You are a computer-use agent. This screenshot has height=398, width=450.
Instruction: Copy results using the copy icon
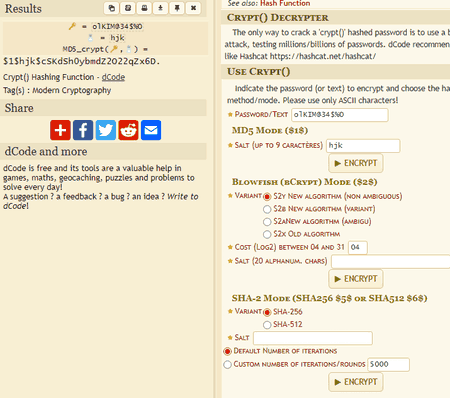111,8
